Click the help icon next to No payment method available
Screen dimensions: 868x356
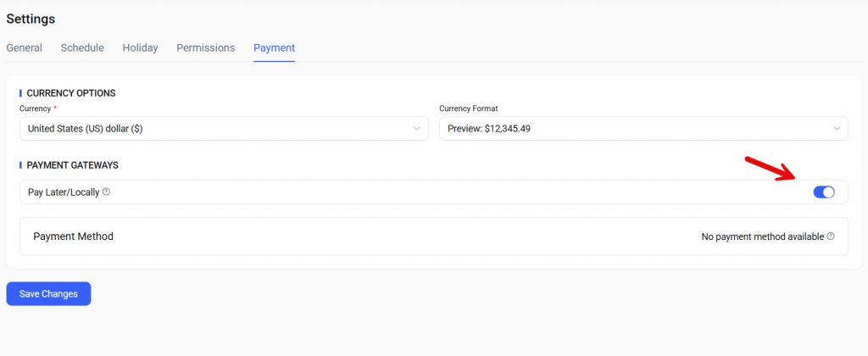tap(831, 236)
